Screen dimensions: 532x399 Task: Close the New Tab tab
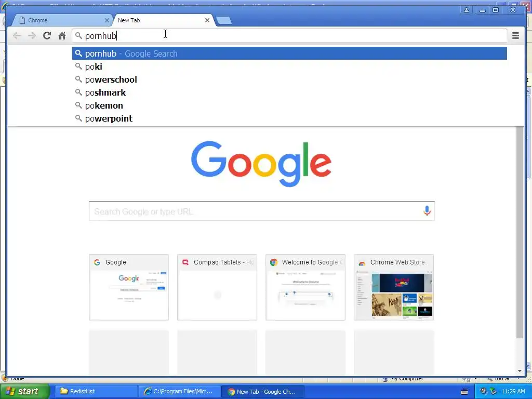(x=207, y=20)
